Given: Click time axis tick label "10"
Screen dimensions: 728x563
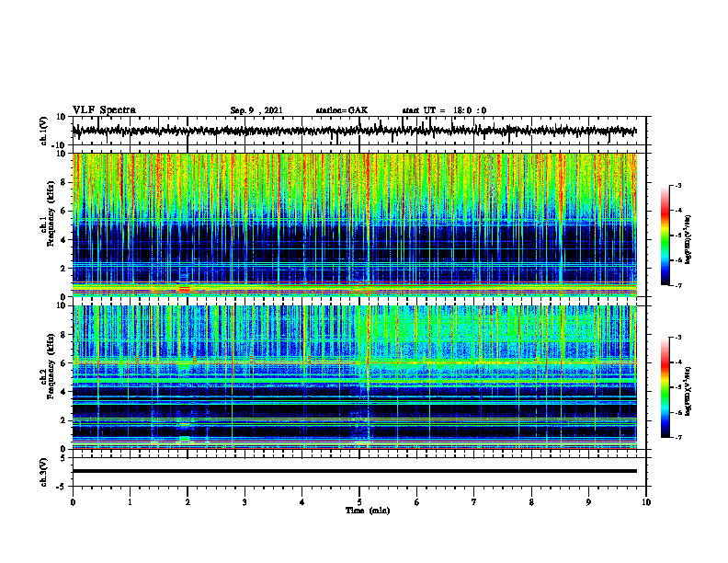Looking at the screenshot, I should click(646, 502).
